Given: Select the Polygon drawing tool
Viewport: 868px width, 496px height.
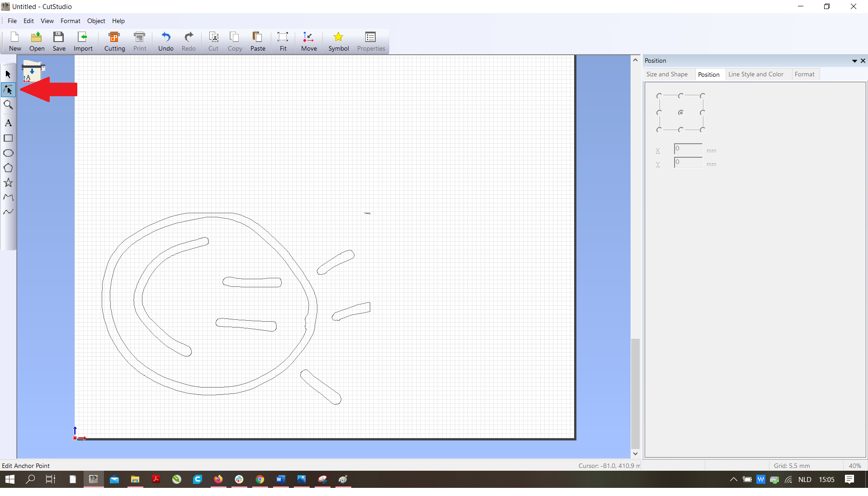Looking at the screenshot, I should click(x=8, y=168).
